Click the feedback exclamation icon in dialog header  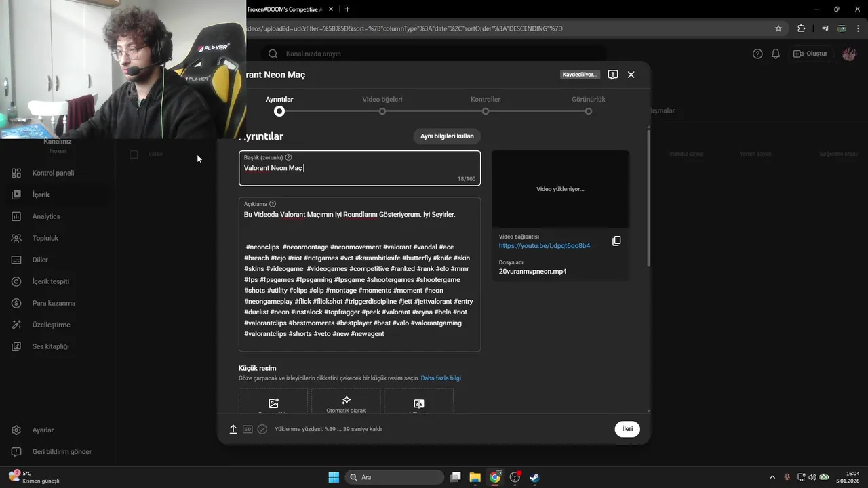click(613, 75)
